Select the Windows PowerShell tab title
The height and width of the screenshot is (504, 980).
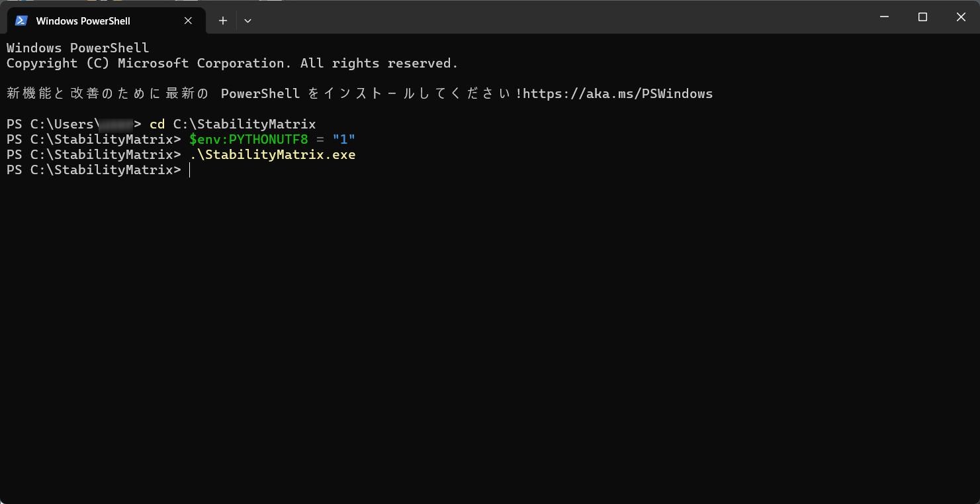point(83,21)
